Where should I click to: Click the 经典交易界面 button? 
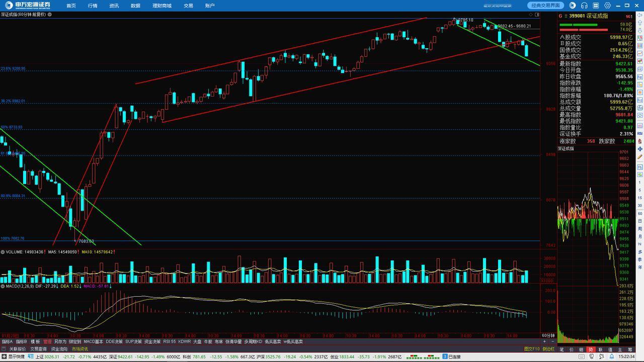click(x=546, y=6)
